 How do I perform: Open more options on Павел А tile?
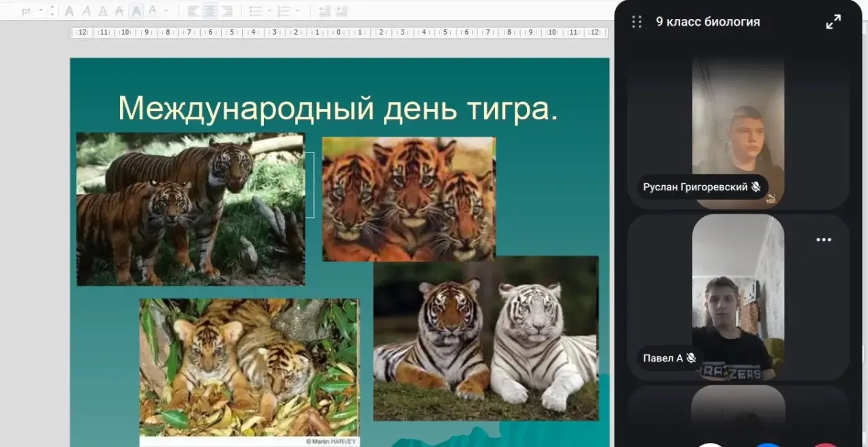point(824,239)
